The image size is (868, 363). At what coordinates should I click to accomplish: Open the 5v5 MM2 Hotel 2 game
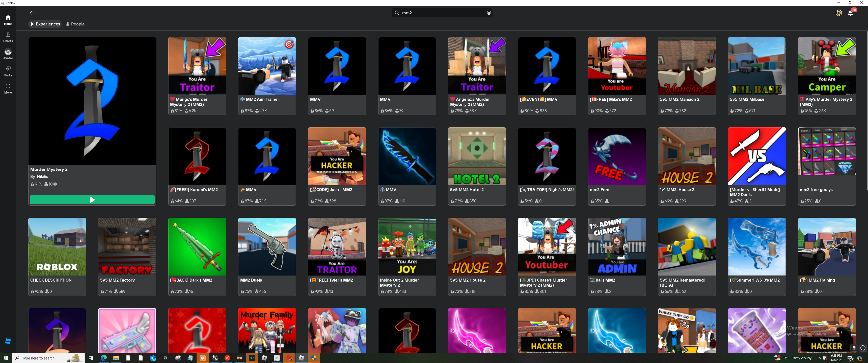[476, 156]
